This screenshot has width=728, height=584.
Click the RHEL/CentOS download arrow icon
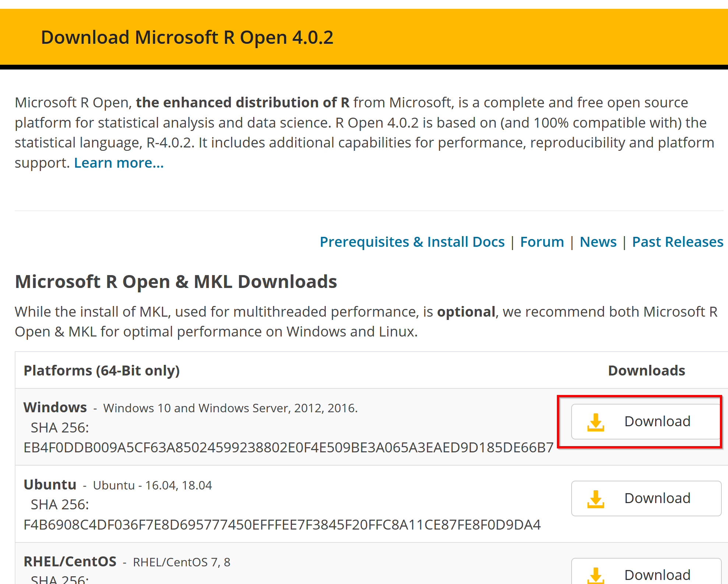596,575
